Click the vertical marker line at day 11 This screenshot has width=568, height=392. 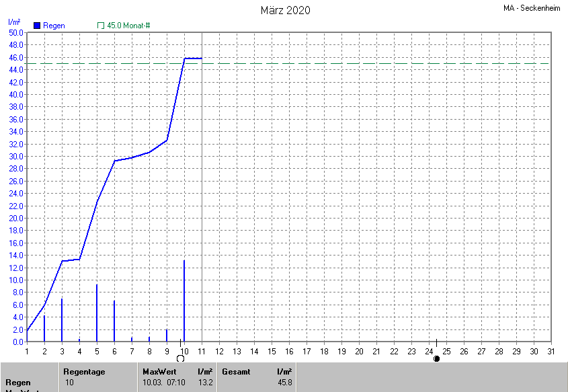point(202,202)
